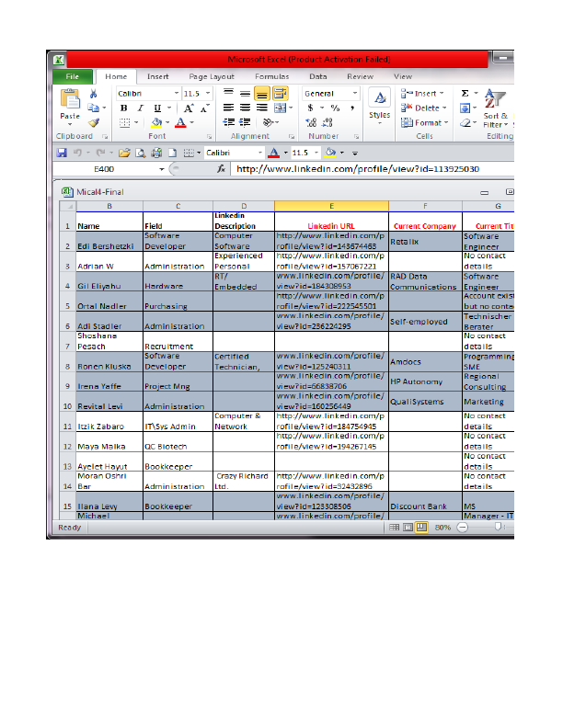563x728 pixels.
Task: Open the Styles gallery
Action: pos(380,106)
